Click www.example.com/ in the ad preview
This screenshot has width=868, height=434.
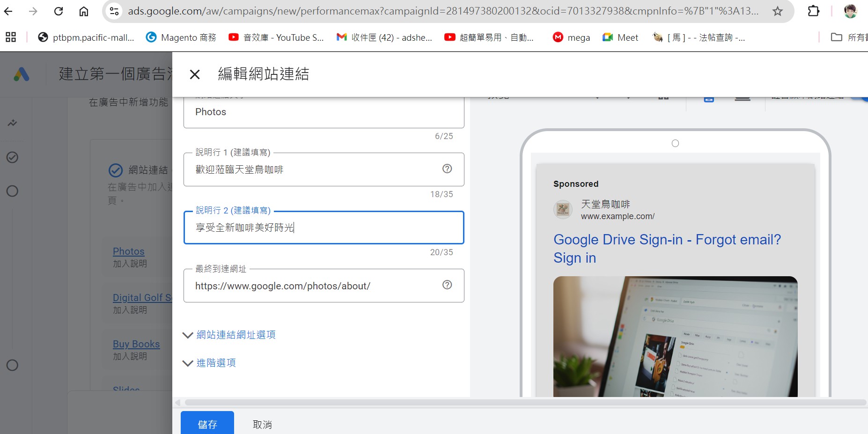(x=618, y=216)
